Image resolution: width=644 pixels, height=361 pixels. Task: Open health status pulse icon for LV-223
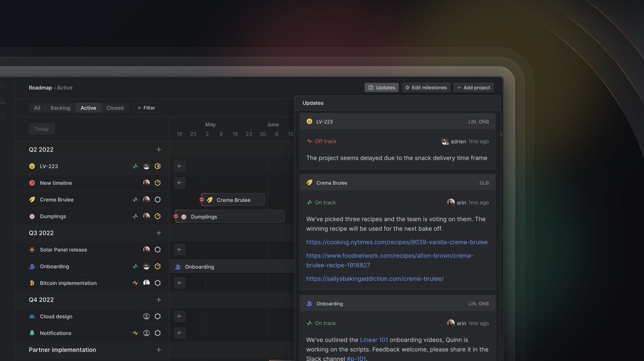pos(135,166)
